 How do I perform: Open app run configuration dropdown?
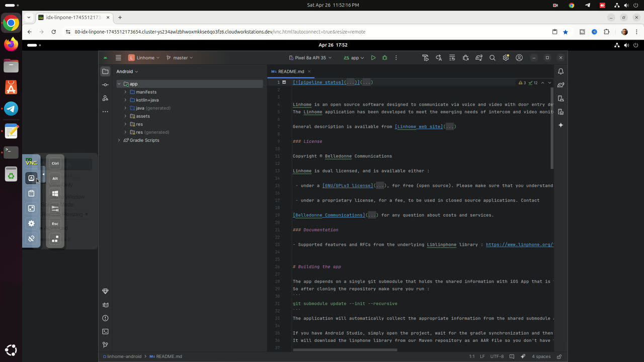[354, 58]
